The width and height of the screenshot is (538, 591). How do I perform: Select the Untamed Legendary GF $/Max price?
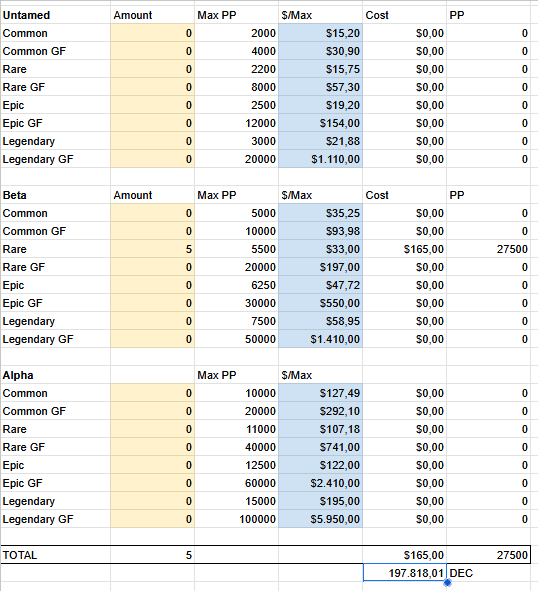320,159
